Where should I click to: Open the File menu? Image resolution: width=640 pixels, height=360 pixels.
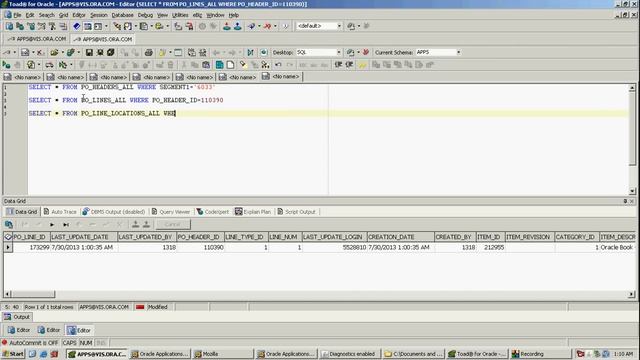point(17,15)
